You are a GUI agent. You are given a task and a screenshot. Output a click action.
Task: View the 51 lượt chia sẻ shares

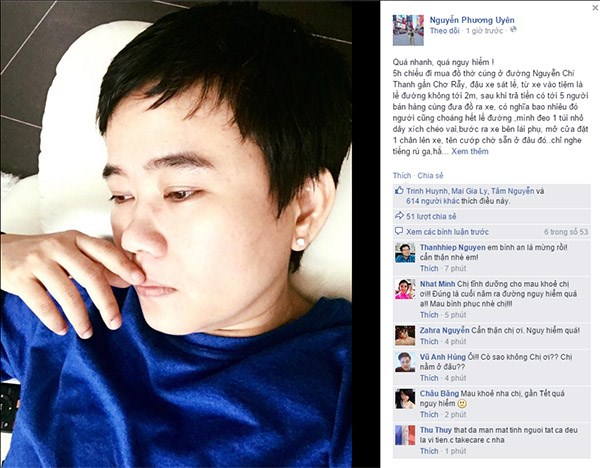431,216
